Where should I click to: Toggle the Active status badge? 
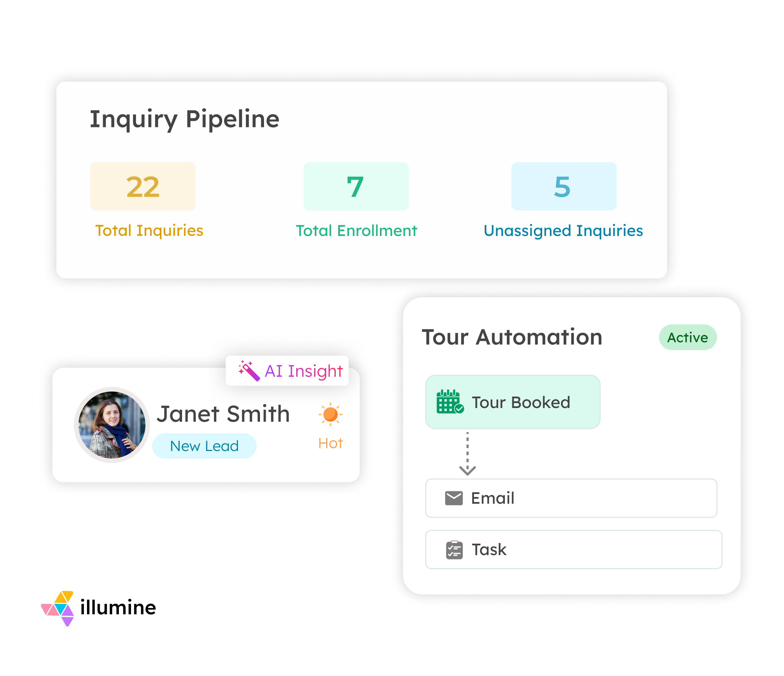pyautogui.click(x=688, y=337)
